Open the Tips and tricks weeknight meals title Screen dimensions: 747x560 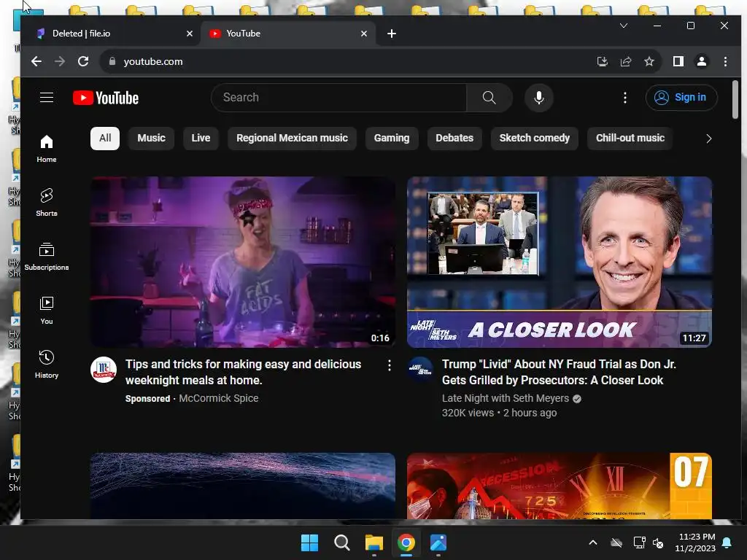coord(243,372)
